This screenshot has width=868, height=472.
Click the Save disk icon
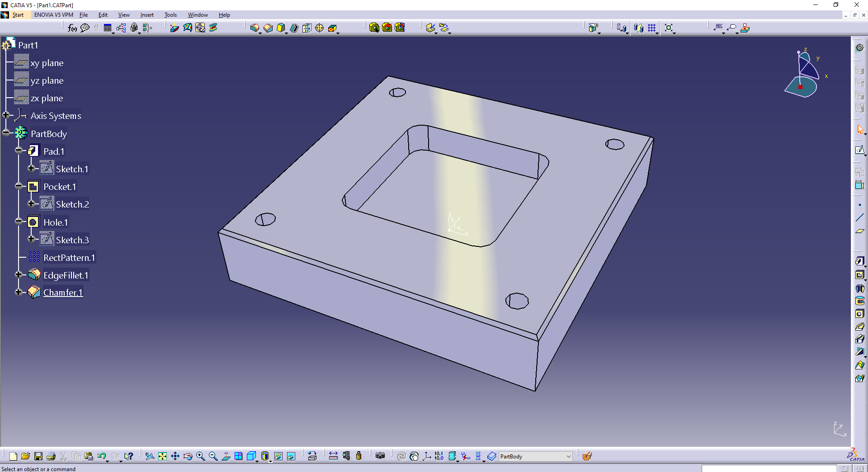(x=38, y=456)
